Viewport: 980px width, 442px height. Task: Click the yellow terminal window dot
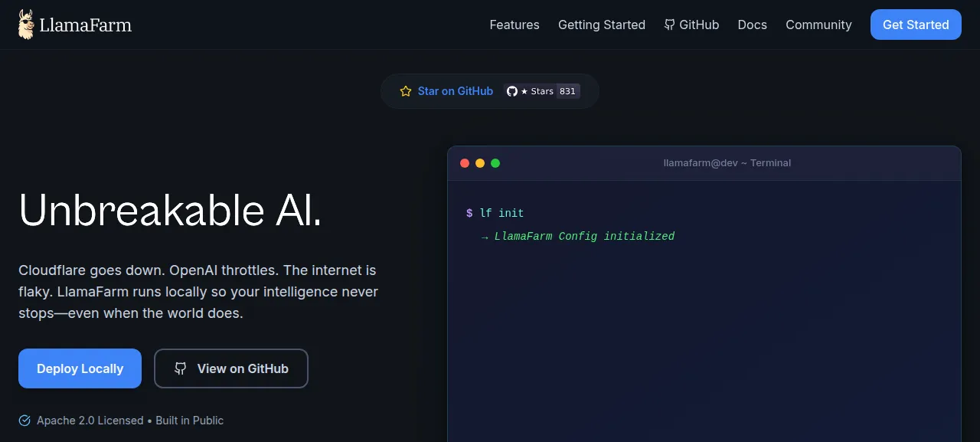coord(480,163)
